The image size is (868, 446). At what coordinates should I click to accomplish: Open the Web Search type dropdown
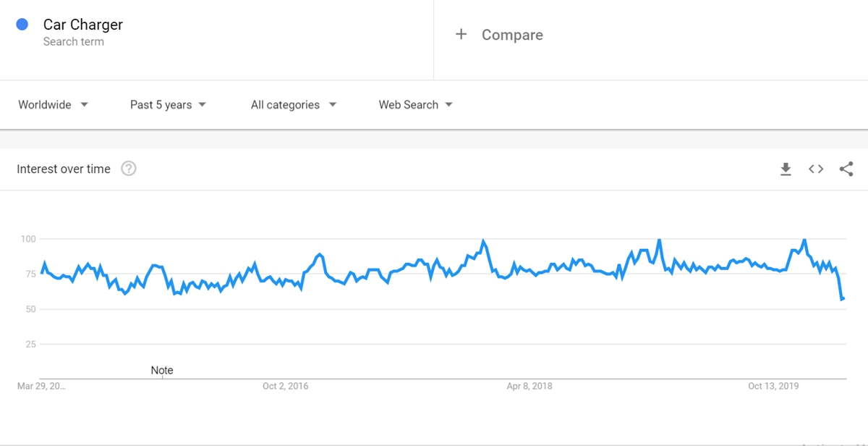click(415, 105)
